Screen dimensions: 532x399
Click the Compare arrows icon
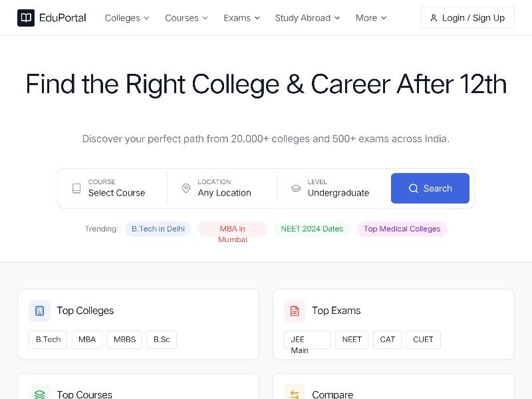[295, 394]
